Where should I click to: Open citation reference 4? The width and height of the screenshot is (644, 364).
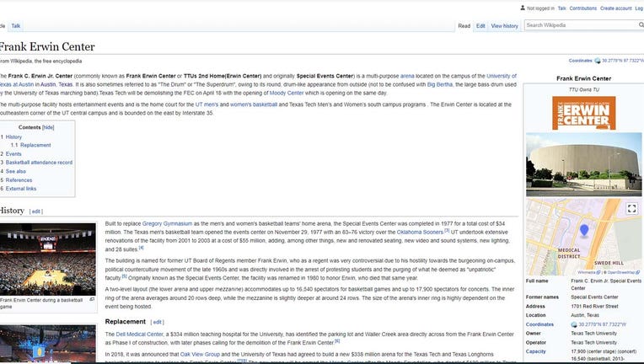(141, 248)
